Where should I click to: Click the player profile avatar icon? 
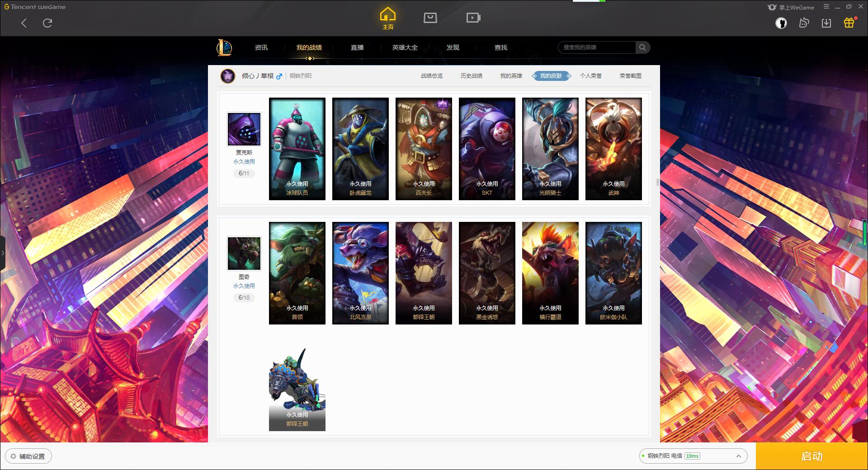pyautogui.click(x=228, y=76)
